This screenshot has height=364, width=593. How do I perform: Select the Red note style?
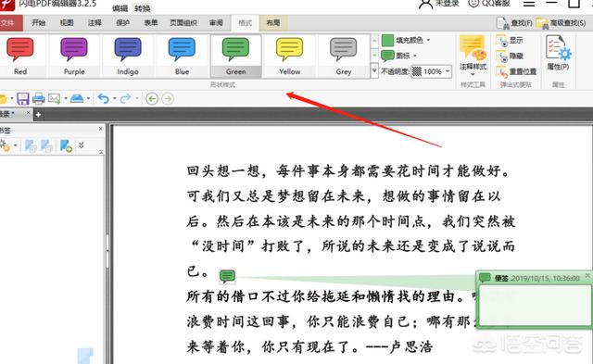pyautogui.click(x=20, y=56)
